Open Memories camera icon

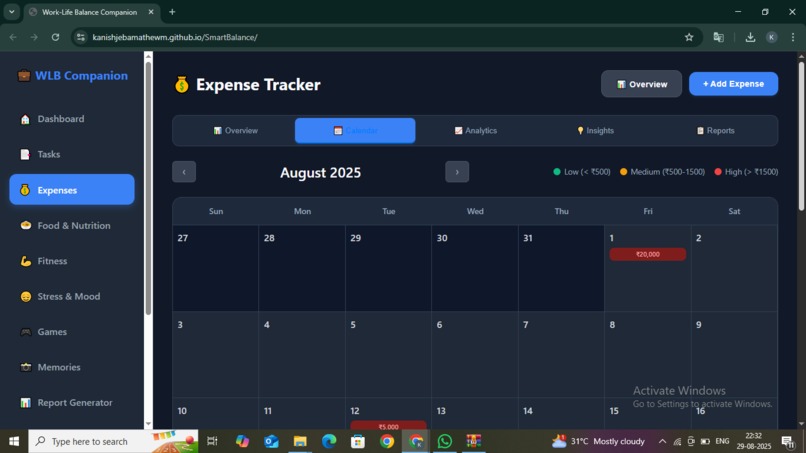(26, 367)
